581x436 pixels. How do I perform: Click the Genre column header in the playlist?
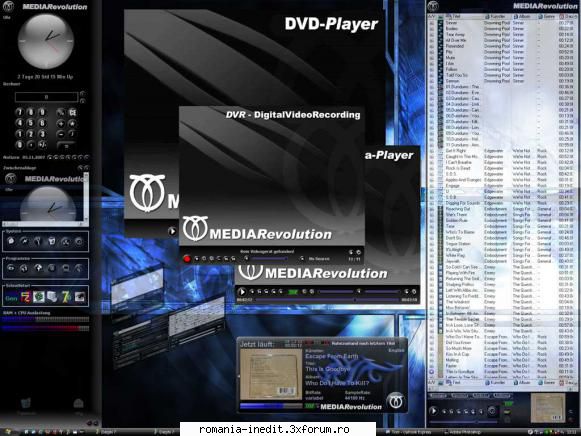point(547,17)
